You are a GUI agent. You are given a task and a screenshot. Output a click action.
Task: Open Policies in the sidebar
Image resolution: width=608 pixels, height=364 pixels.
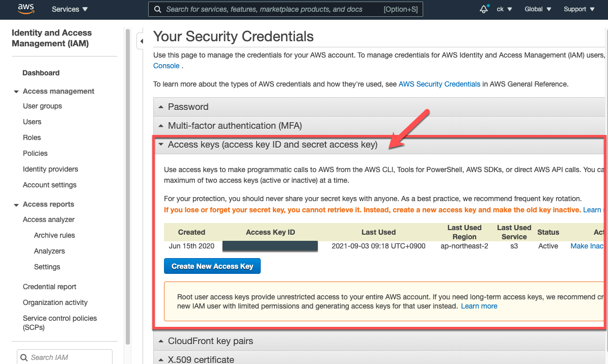tap(35, 153)
